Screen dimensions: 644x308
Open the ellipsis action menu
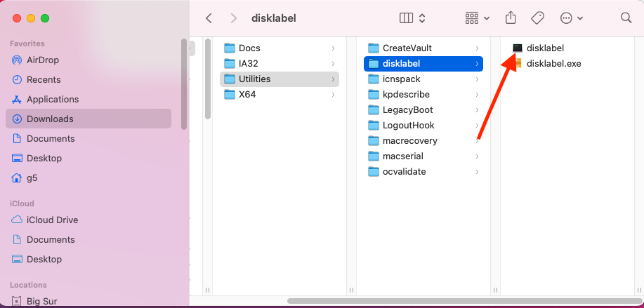click(571, 18)
